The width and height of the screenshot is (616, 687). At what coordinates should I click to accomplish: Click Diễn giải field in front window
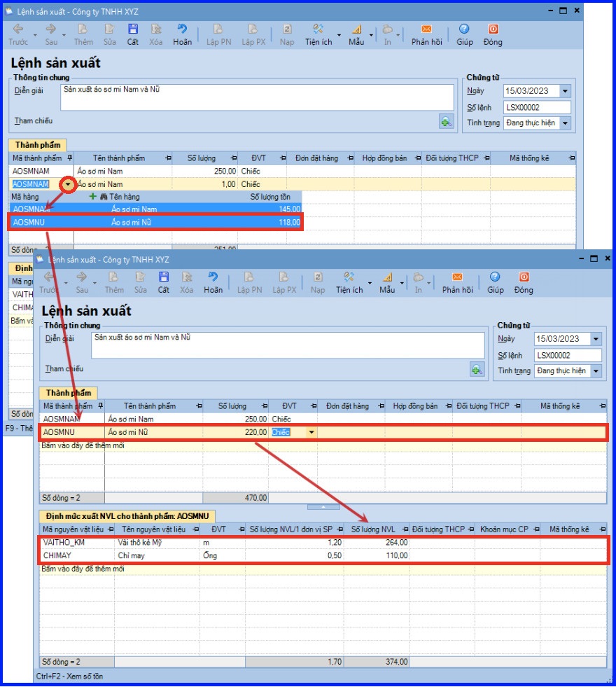pos(288,345)
